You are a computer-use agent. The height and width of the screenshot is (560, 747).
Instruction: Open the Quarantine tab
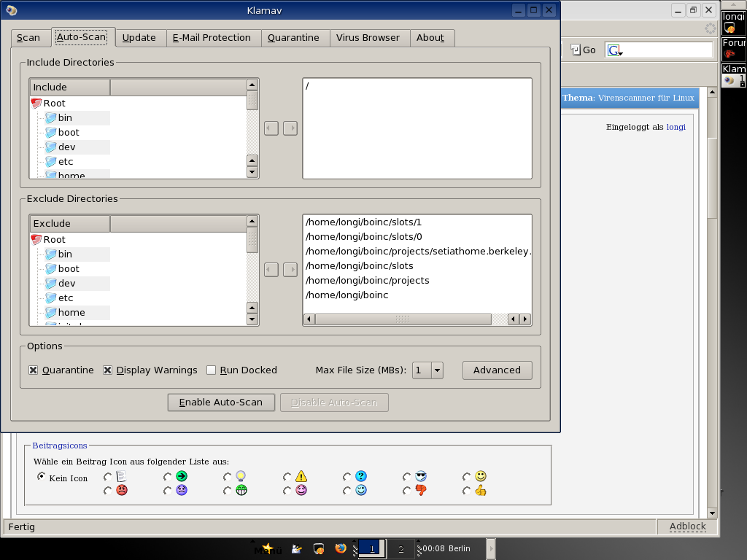point(293,38)
